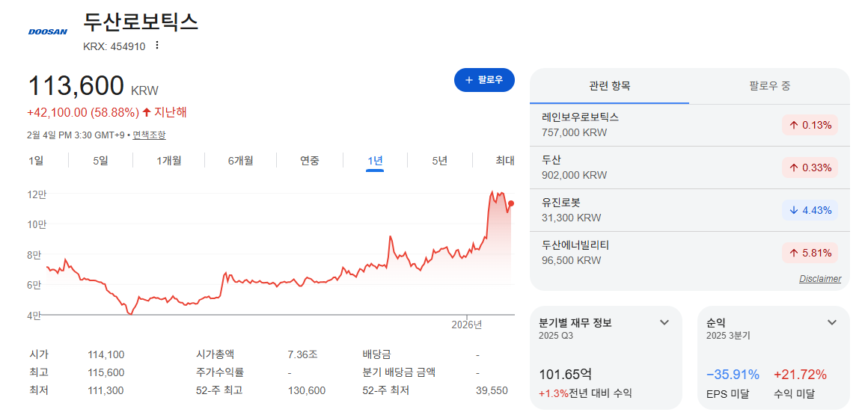Click the 팔로우 follow button
The width and height of the screenshot is (868, 418).
(484, 80)
